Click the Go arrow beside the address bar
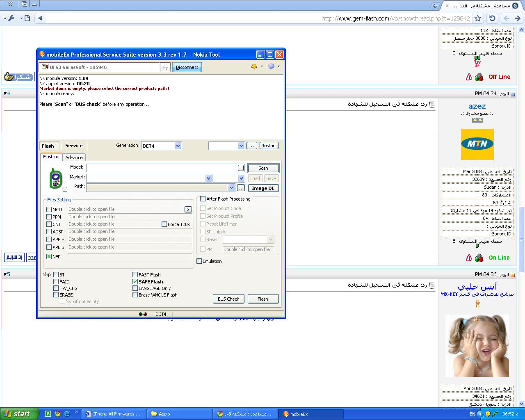Viewport: 525px width, 420px height. (40, 18)
